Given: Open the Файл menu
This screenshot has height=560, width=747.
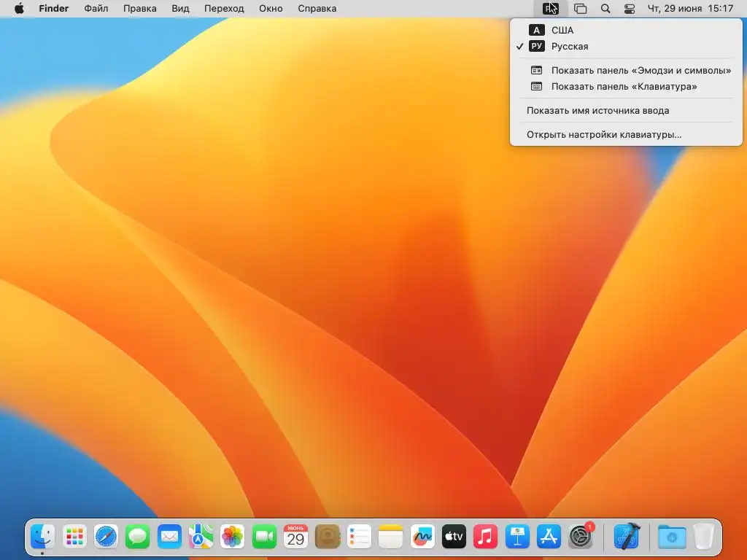Looking at the screenshot, I should coord(96,9).
